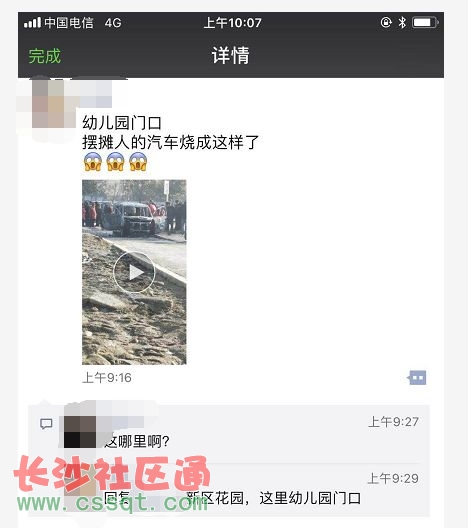Screen dimensions: 468x528
Task: Tap the post text 幼儿园门口
Action: [x=122, y=123]
